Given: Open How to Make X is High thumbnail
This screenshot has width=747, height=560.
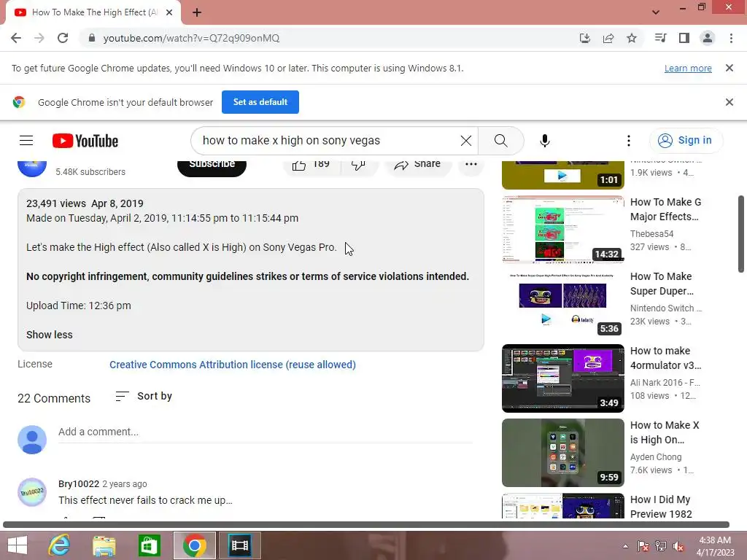Looking at the screenshot, I should coord(563,452).
